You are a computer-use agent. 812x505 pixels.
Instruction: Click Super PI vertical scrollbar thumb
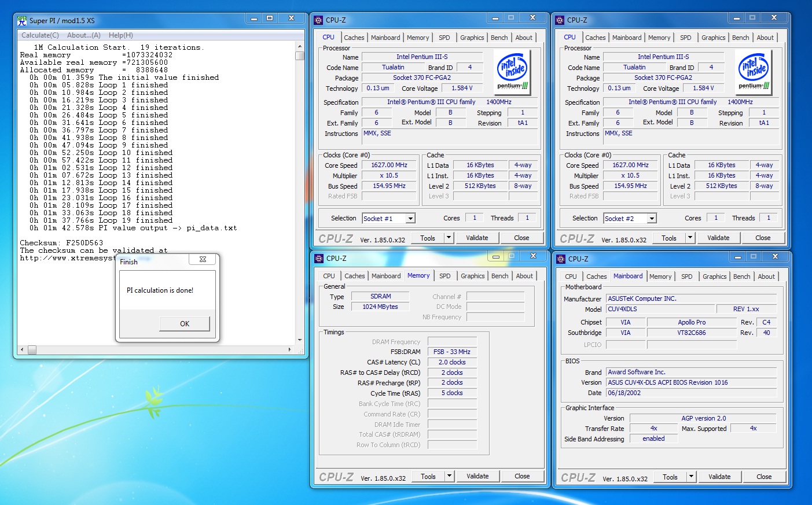pyautogui.click(x=299, y=56)
